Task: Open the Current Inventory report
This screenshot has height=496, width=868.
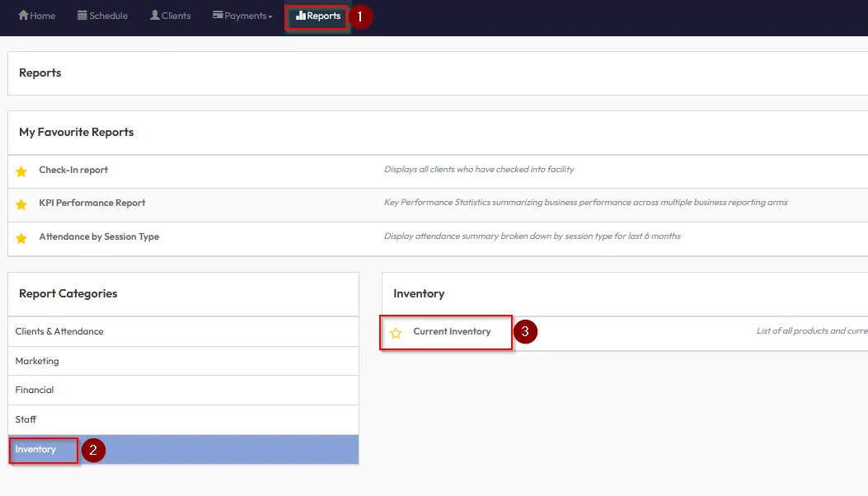Action: coord(452,331)
